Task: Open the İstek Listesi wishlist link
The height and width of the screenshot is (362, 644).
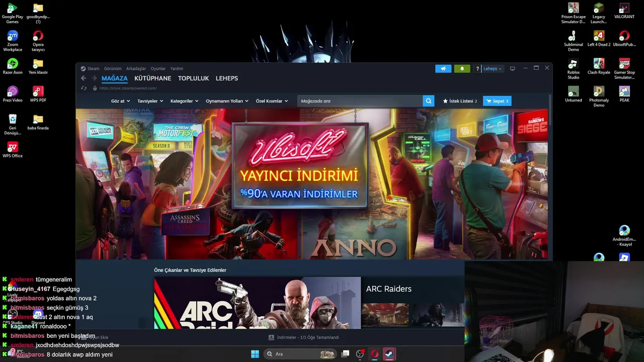Action: (x=460, y=101)
